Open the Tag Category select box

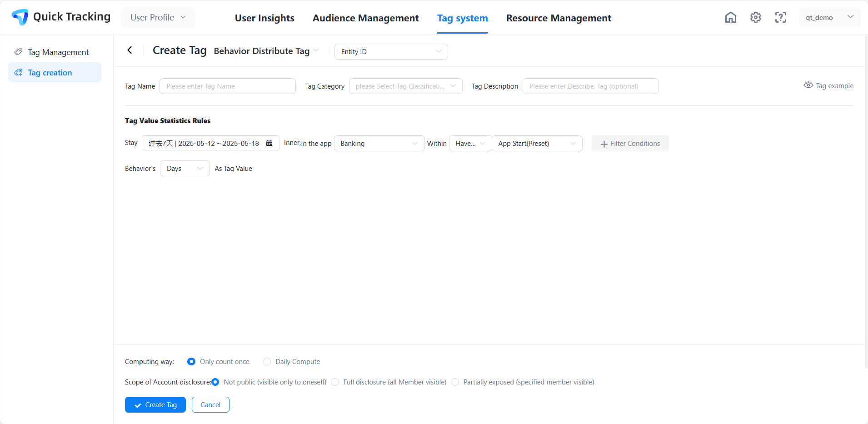pyautogui.click(x=406, y=86)
